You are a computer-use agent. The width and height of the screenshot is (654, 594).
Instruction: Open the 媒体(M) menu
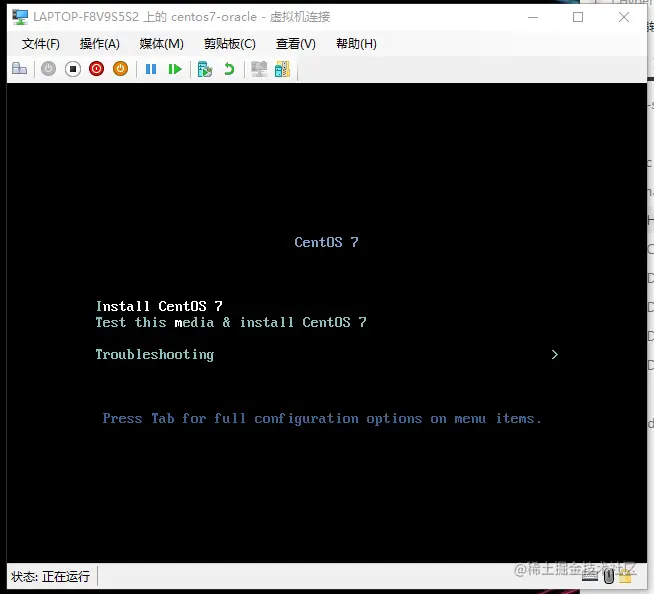click(x=161, y=44)
